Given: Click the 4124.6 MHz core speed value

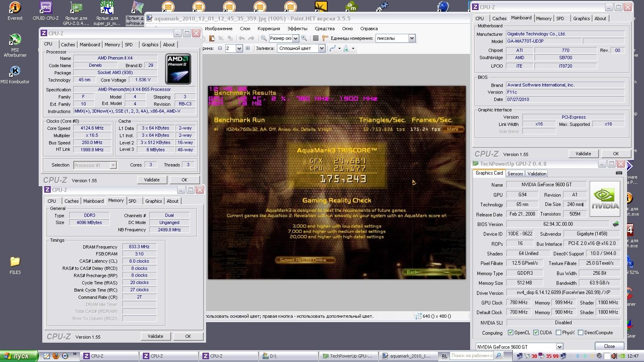Looking at the screenshot, I should pyautogui.click(x=92, y=128).
